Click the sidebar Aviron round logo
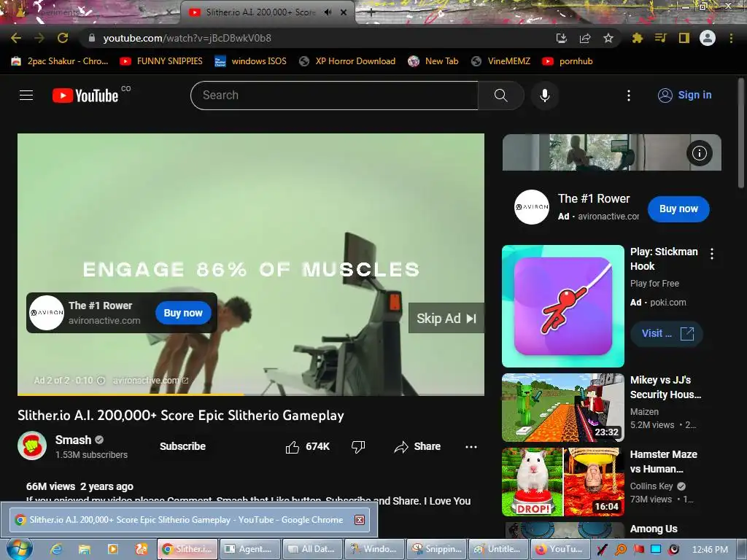 click(532, 207)
